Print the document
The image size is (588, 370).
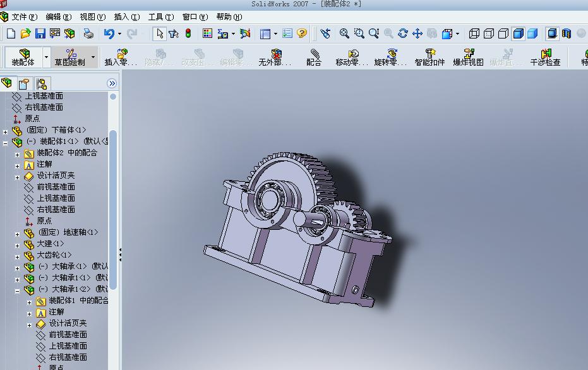click(88, 33)
